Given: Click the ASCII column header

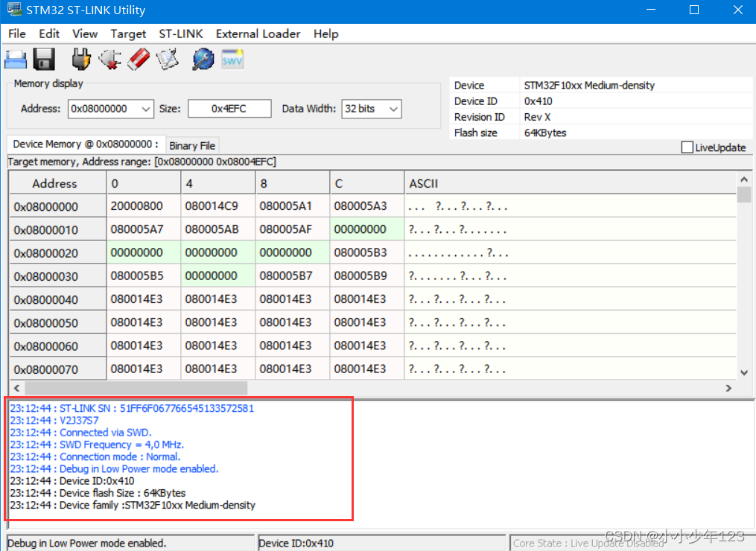Looking at the screenshot, I should [571, 183].
